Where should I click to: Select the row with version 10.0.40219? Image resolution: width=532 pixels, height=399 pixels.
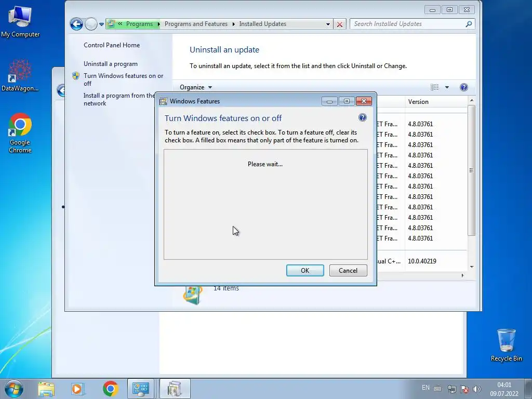[x=422, y=261]
